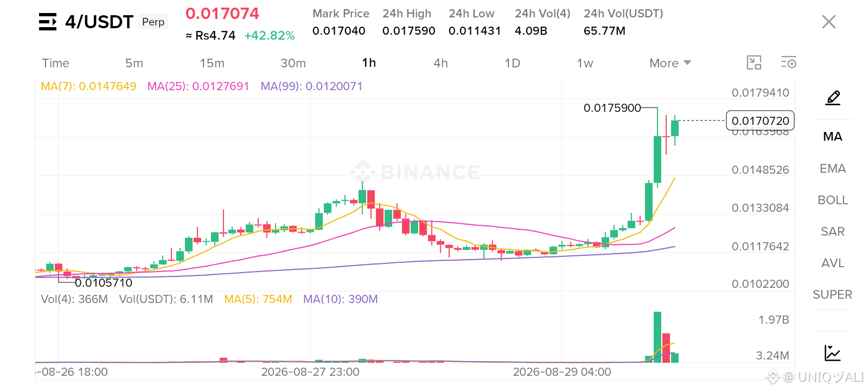Click the 1.97B volume axis label
This screenshot has height=391, width=868.
tap(774, 320)
